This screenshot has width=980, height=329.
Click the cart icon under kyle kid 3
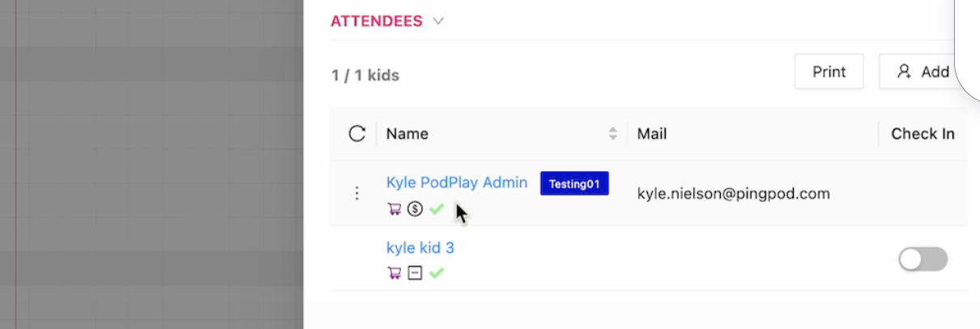point(394,273)
